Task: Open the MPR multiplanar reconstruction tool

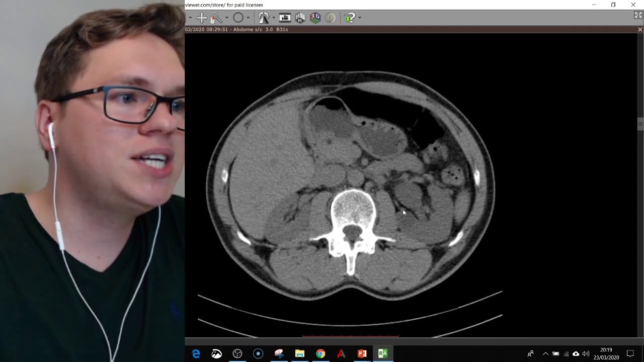Action: [300, 18]
